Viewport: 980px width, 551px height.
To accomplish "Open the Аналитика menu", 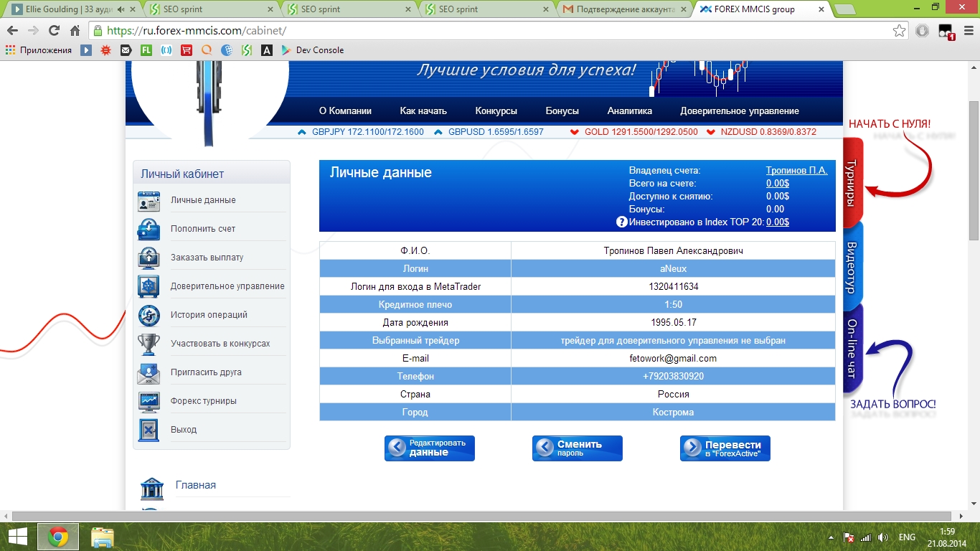I will 629,110.
